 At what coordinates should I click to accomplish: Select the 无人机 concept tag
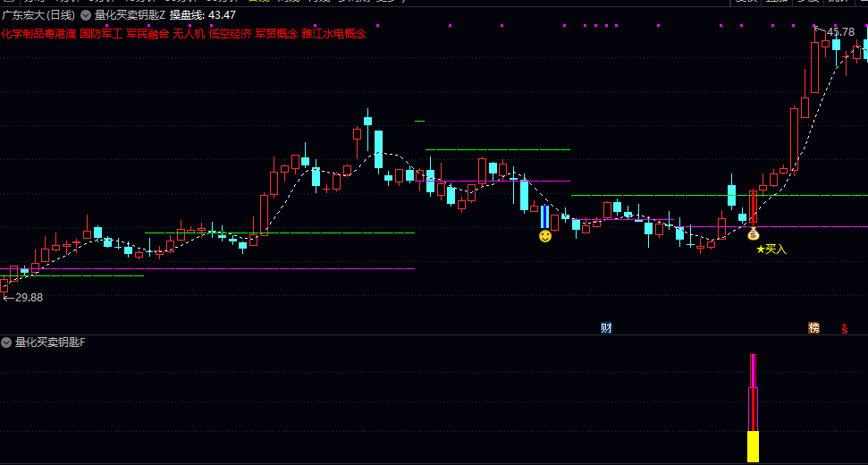click(189, 34)
